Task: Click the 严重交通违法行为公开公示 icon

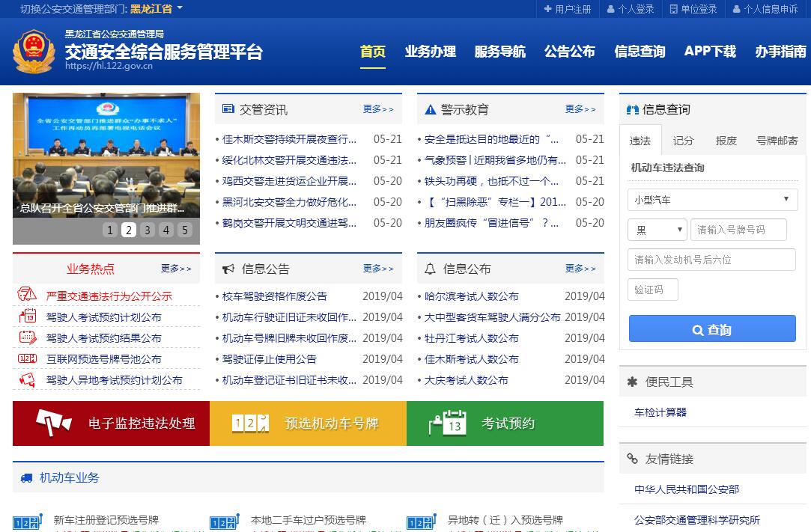Action: coord(27,296)
